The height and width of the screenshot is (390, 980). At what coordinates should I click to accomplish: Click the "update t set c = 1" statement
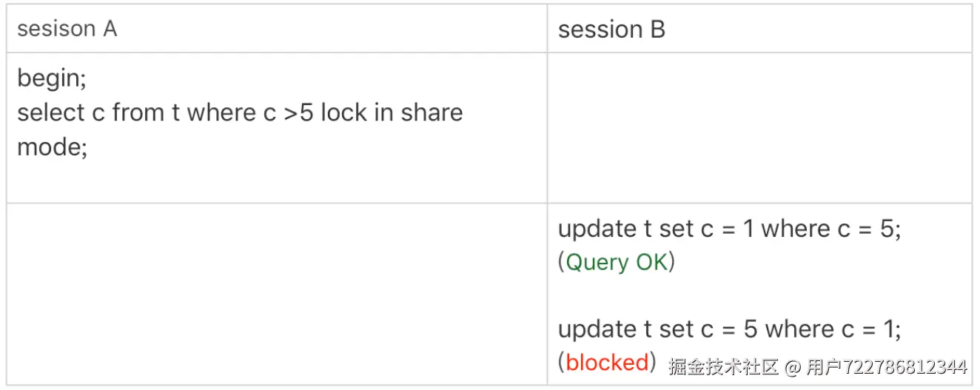pyautogui.click(x=656, y=229)
